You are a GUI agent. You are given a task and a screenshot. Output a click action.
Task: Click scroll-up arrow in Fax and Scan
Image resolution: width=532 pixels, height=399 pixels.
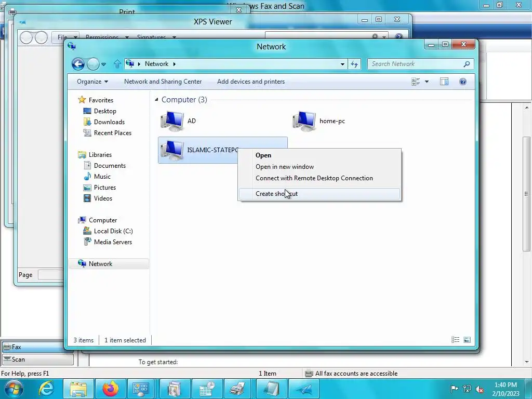tap(527, 108)
